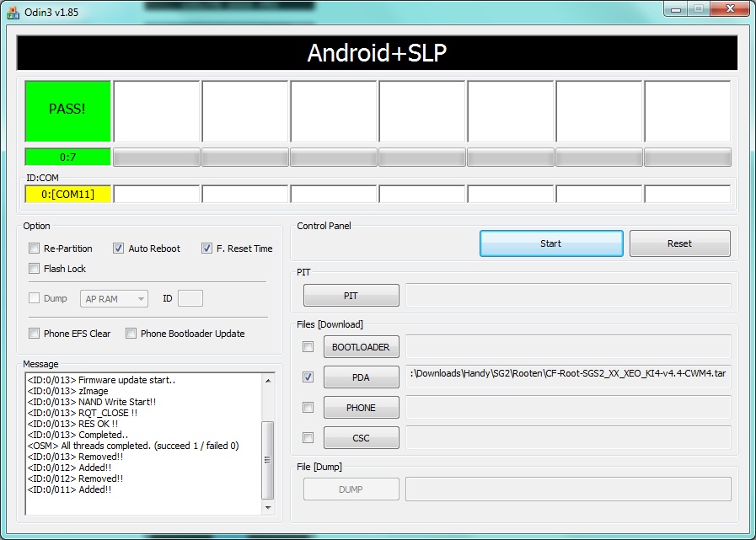The width and height of the screenshot is (756, 540).
Task: Enable Phone Bootloader Update checkbox
Action: [131, 333]
